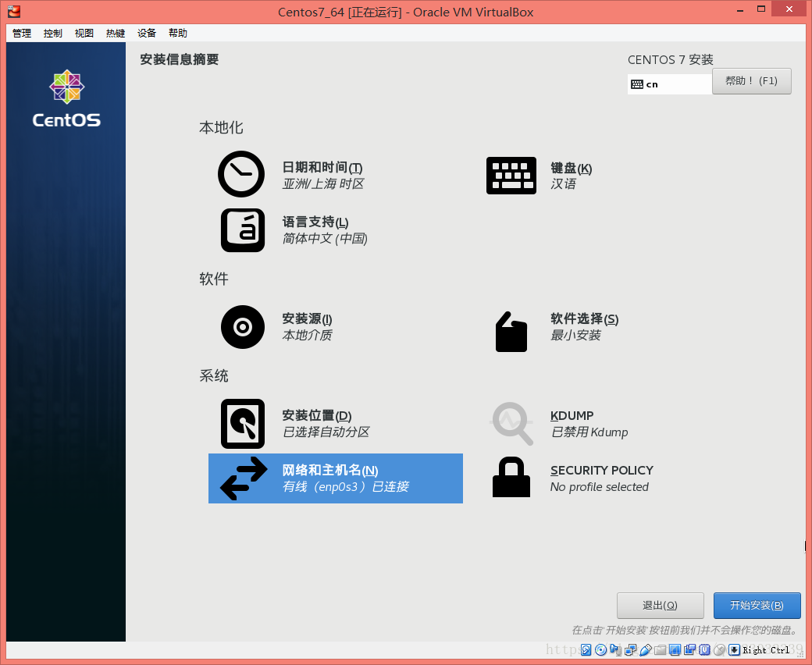Click the Right Ctrl host key label

tap(766, 650)
